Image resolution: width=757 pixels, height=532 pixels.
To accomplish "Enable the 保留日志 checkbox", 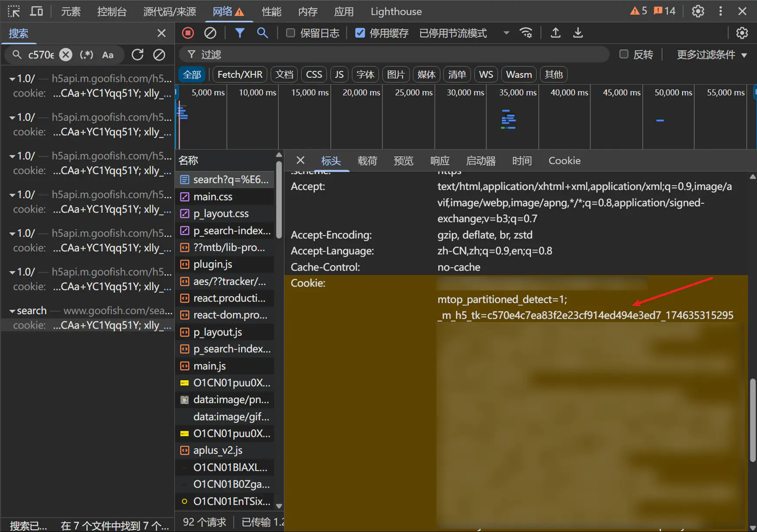I will pos(290,33).
